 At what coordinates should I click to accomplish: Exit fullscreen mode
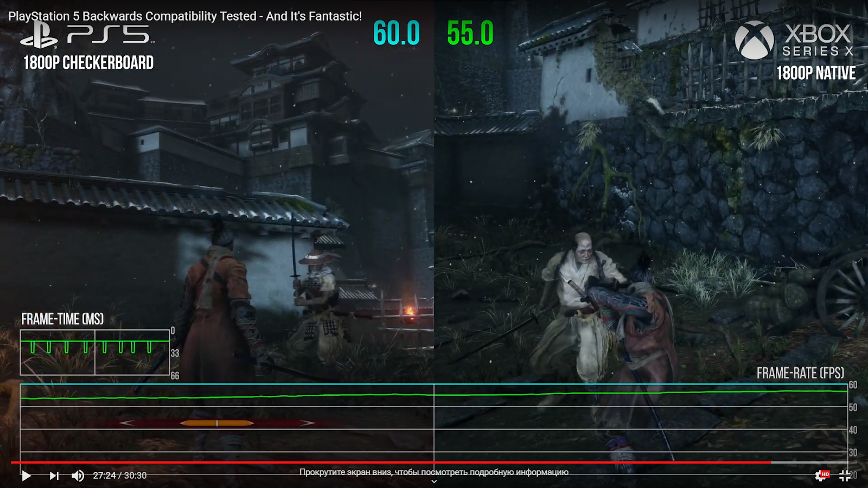click(845, 476)
